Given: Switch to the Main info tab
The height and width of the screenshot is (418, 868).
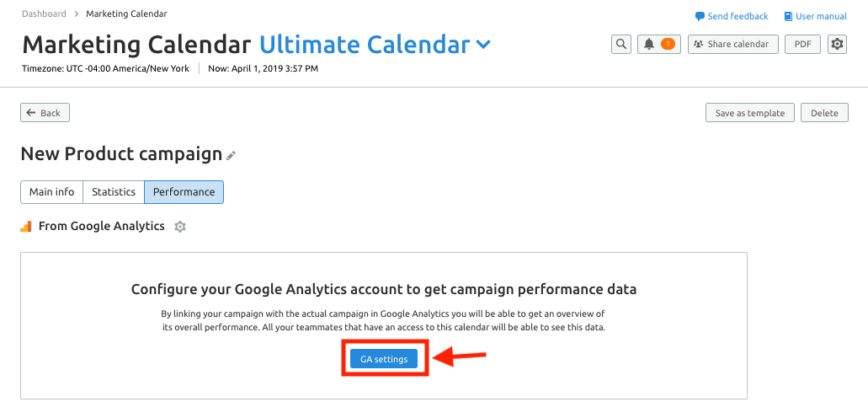Looking at the screenshot, I should pos(51,192).
